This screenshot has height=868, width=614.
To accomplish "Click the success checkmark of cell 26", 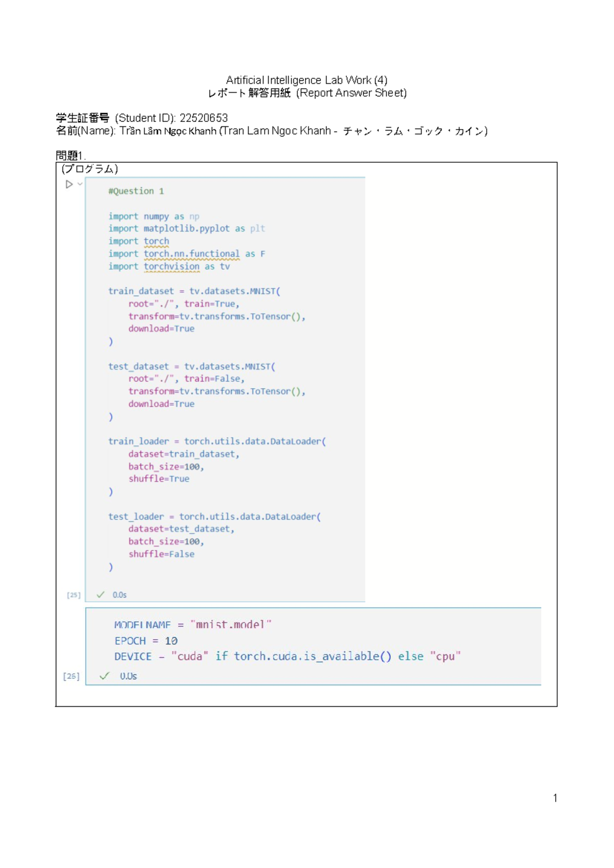I will (x=104, y=676).
